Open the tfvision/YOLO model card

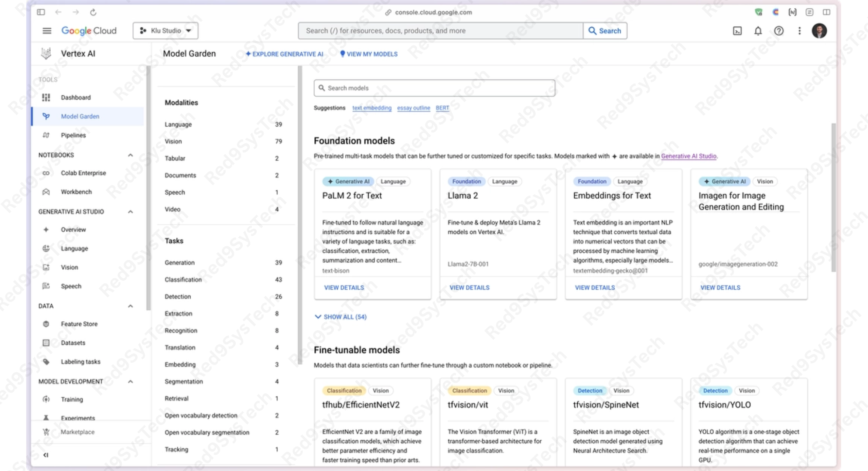tap(749, 422)
